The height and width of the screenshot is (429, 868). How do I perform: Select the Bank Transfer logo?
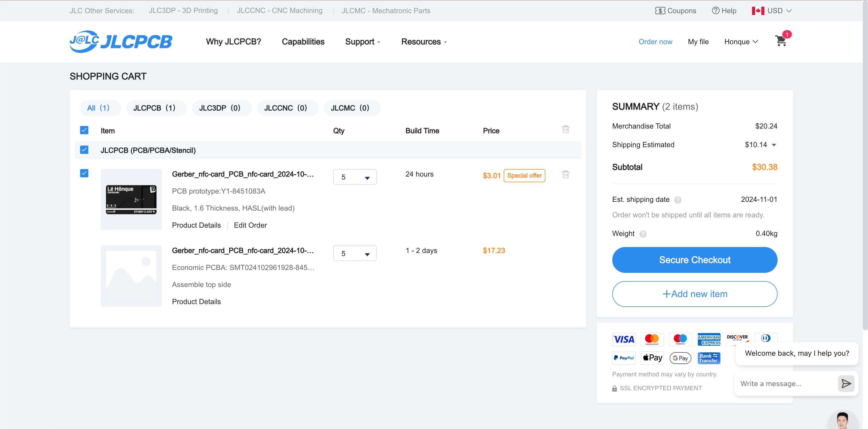click(x=709, y=358)
